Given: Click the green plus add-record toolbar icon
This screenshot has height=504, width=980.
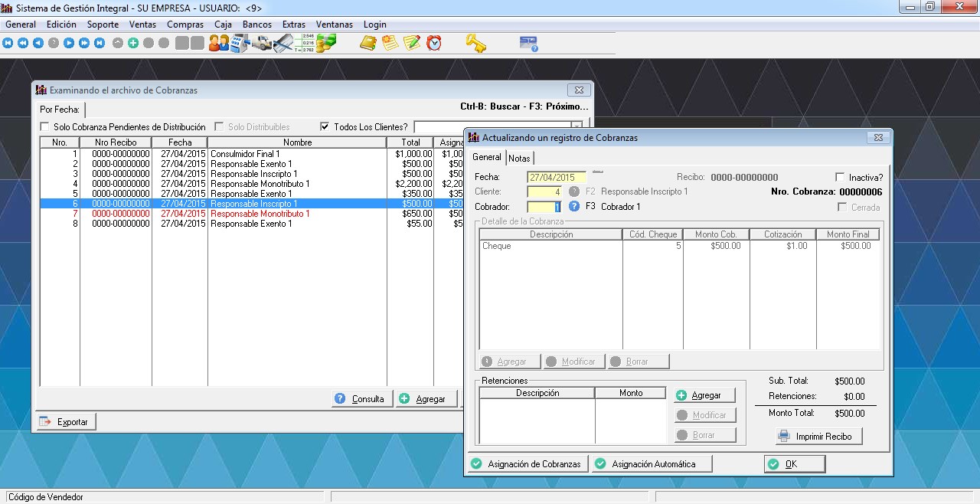Looking at the screenshot, I should click(x=133, y=43).
